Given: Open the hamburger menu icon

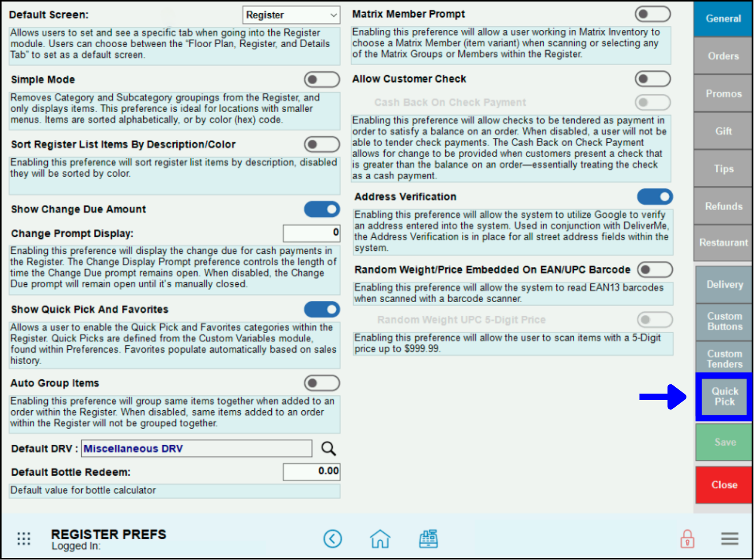Looking at the screenshot, I should pyautogui.click(x=730, y=539).
